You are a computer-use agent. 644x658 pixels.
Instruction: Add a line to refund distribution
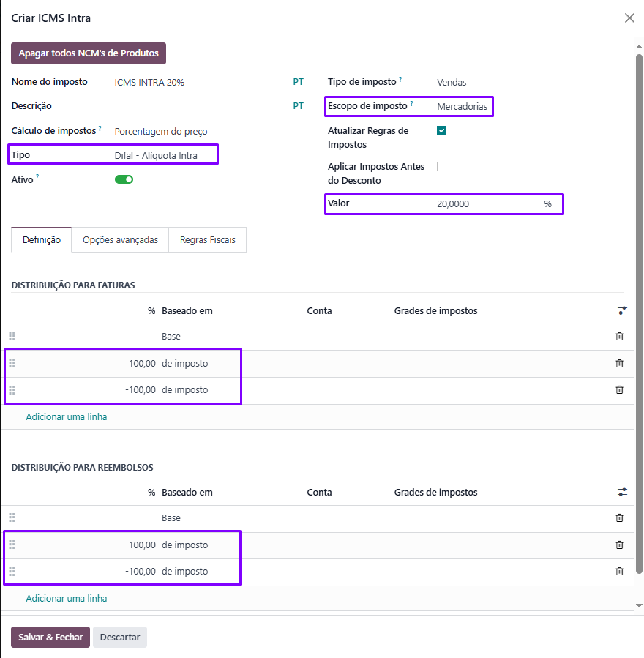coord(67,598)
